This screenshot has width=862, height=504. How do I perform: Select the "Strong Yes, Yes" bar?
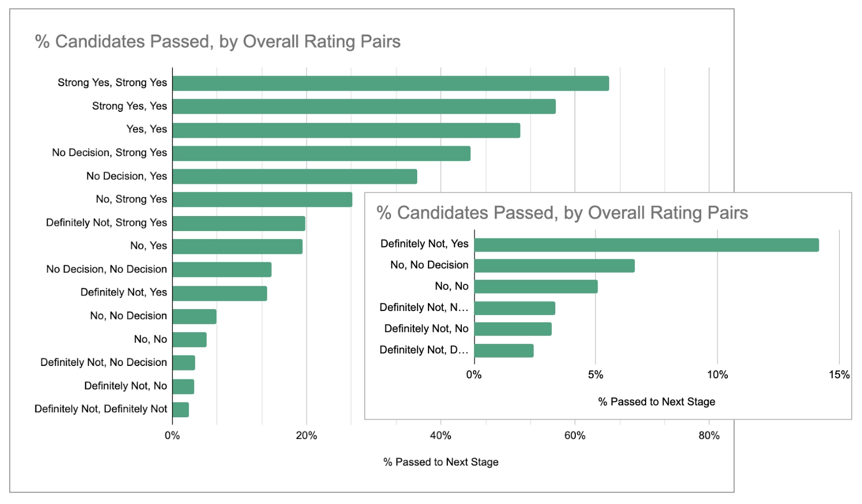coord(364,107)
